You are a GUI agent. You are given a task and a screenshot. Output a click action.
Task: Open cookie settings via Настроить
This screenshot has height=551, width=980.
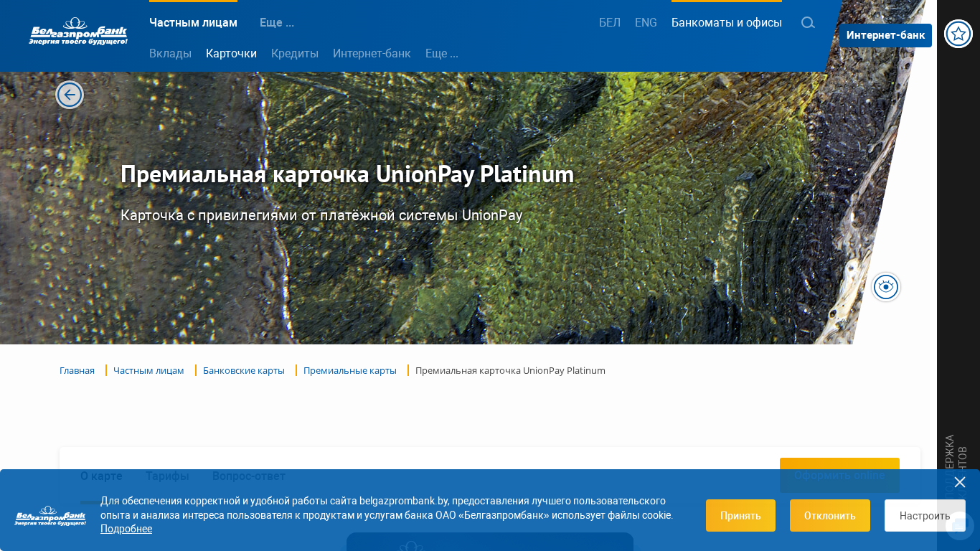925,515
